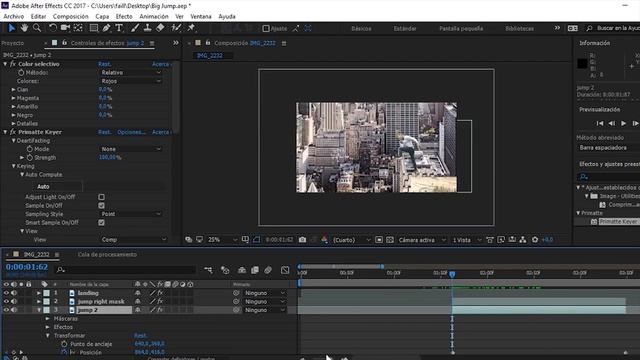Select the Selection arrow tool
The height and width of the screenshot is (360, 640).
tap(11, 28)
